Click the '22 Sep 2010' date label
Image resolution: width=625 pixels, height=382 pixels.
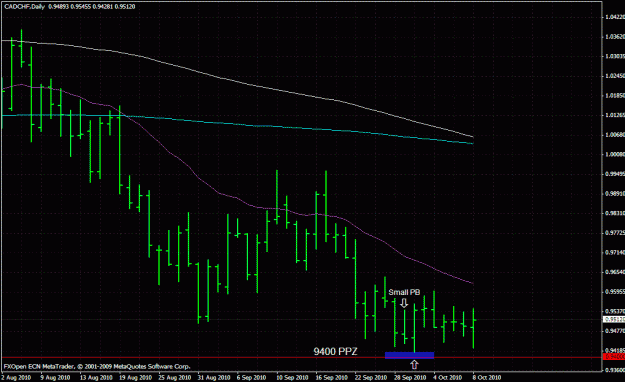coord(371,377)
